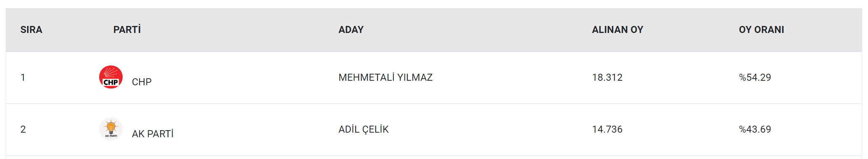Screen dimensions: 868x159
Task: Select the vote share %54.29
Action: [755, 77]
